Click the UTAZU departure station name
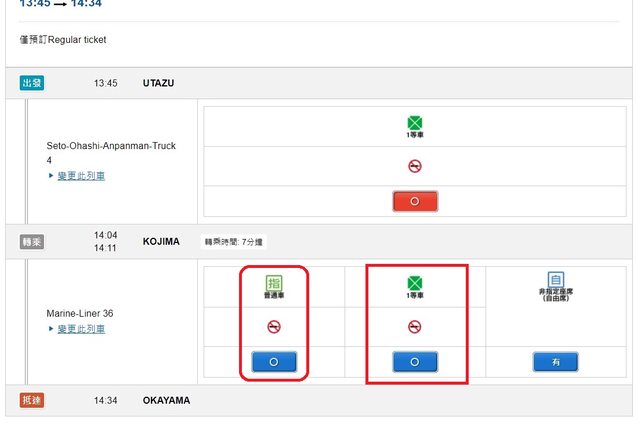Screen dimensions: 641x424 tap(158, 83)
